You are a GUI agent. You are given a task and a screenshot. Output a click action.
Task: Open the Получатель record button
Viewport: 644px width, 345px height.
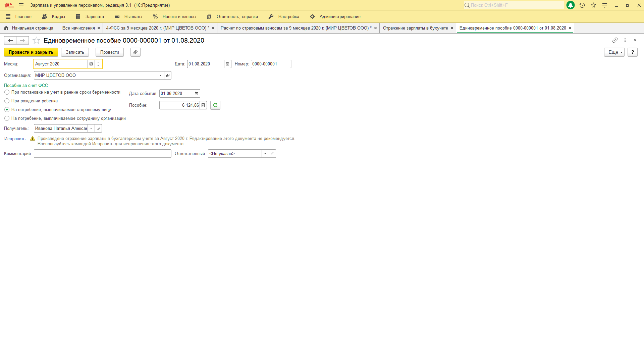click(98, 129)
